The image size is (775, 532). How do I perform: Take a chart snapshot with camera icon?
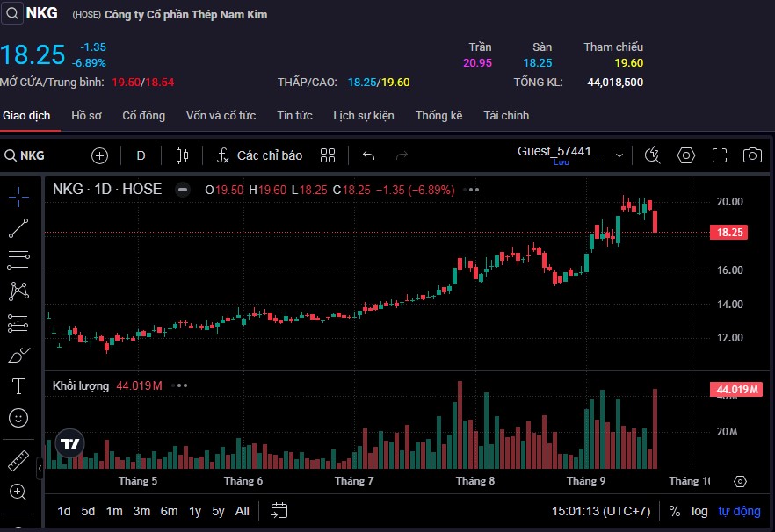click(x=752, y=155)
